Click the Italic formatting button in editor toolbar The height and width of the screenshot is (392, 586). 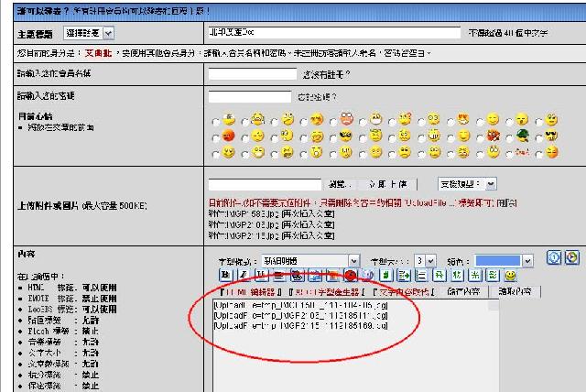(x=242, y=275)
